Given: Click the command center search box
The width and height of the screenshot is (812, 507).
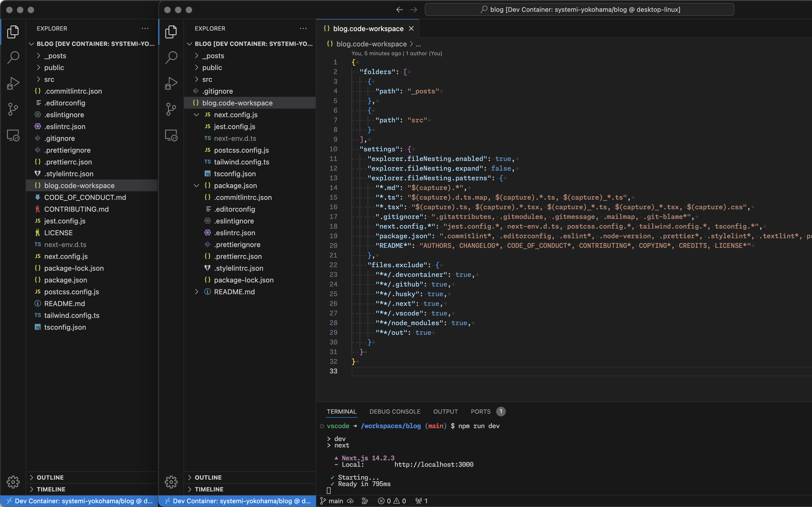Looking at the screenshot, I should pos(579,9).
